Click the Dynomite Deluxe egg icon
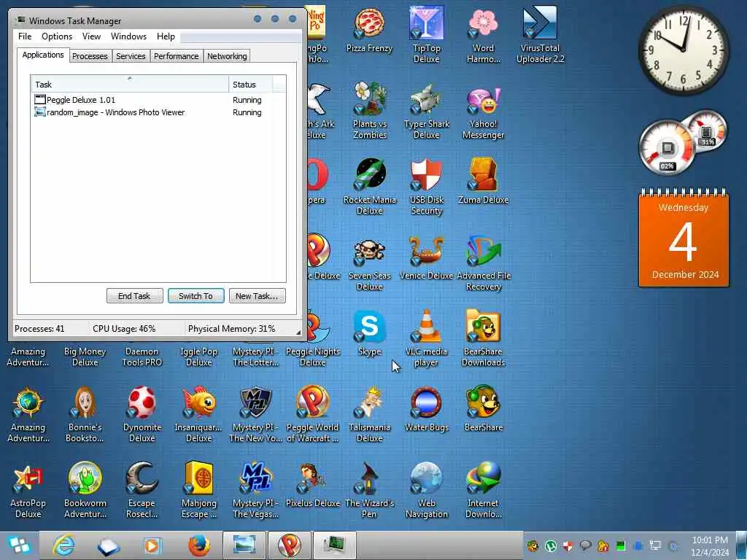 pyautogui.click(x=142, y=413)
